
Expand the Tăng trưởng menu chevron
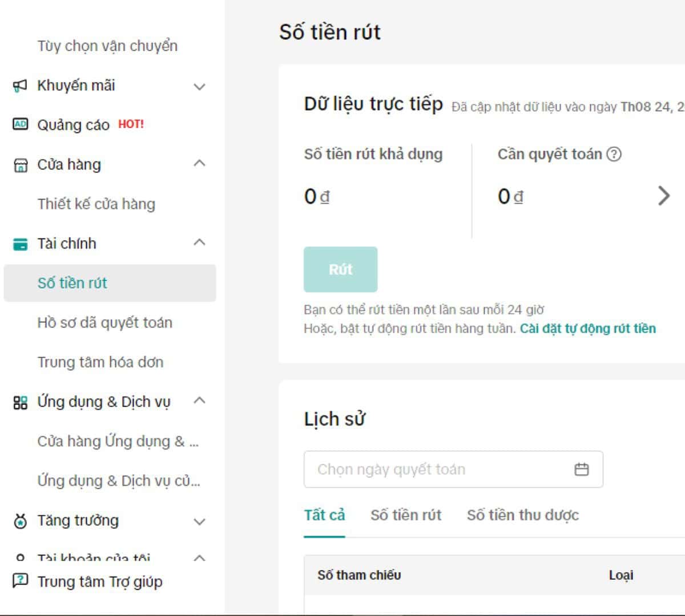tap(199, 521)
